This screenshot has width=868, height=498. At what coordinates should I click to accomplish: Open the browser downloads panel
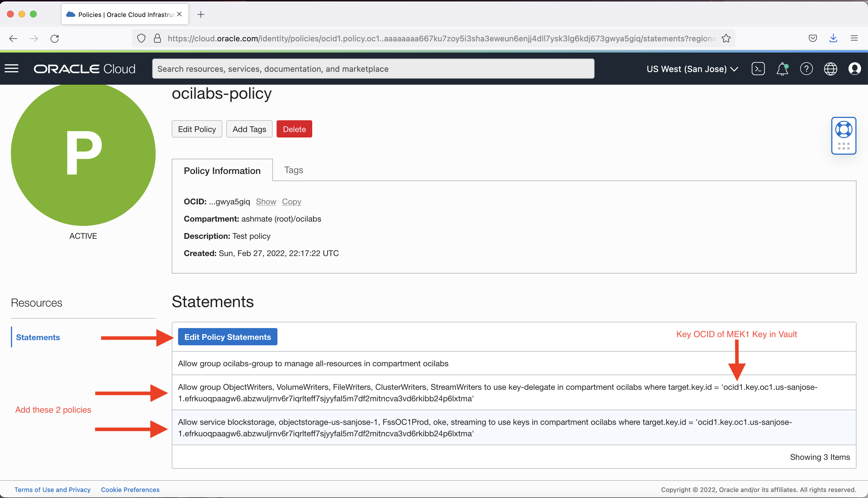click(x=834, y=38)
